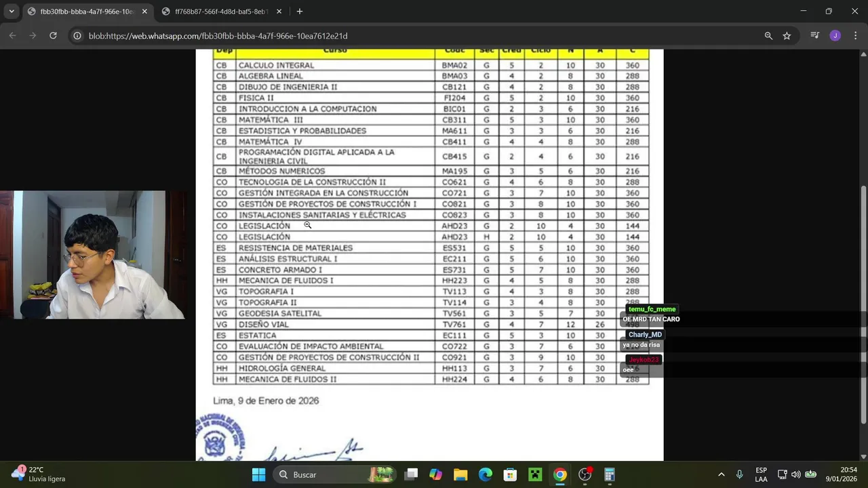Click the HIDROLOGÍA GENERAL course cell

[335, 368]
